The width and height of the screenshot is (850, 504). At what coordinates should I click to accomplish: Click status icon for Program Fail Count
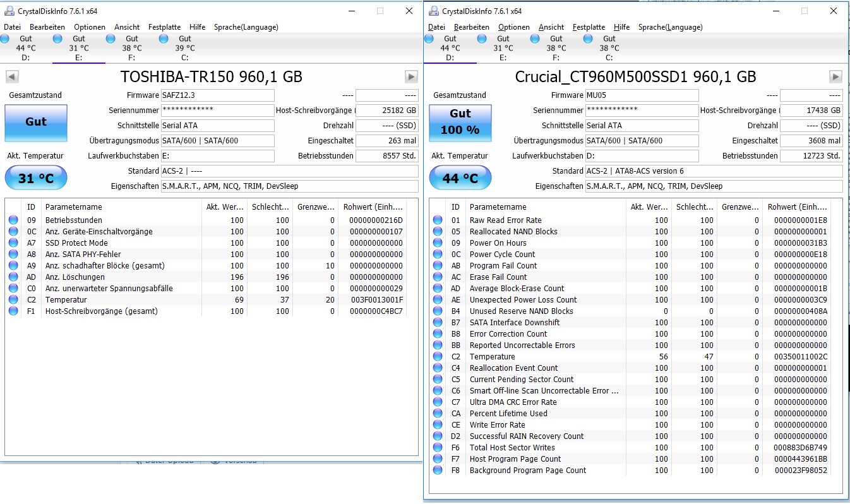[x=438, y=266]
